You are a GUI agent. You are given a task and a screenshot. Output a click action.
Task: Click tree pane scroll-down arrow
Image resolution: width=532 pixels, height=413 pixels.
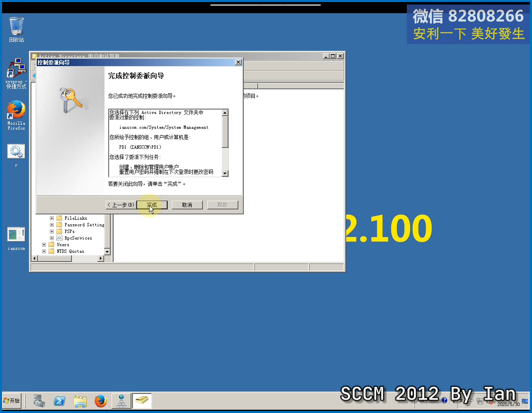click(x=107, y=252)
